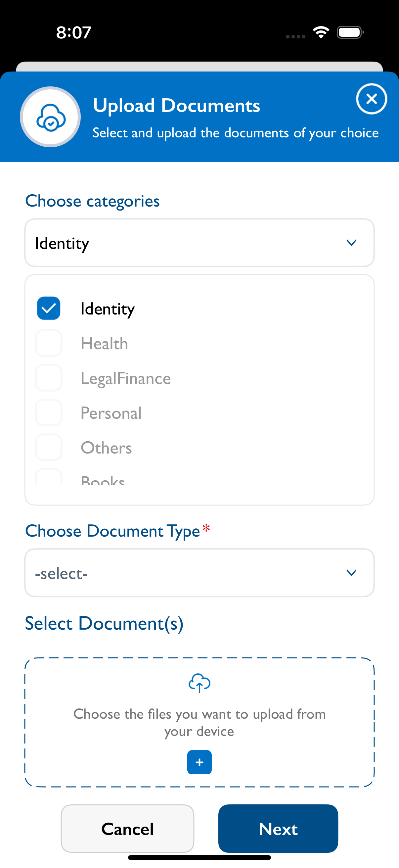The image size is (399, 868).
Task: Tap the Wi-Fi status icon
Action: pos(321,32)
